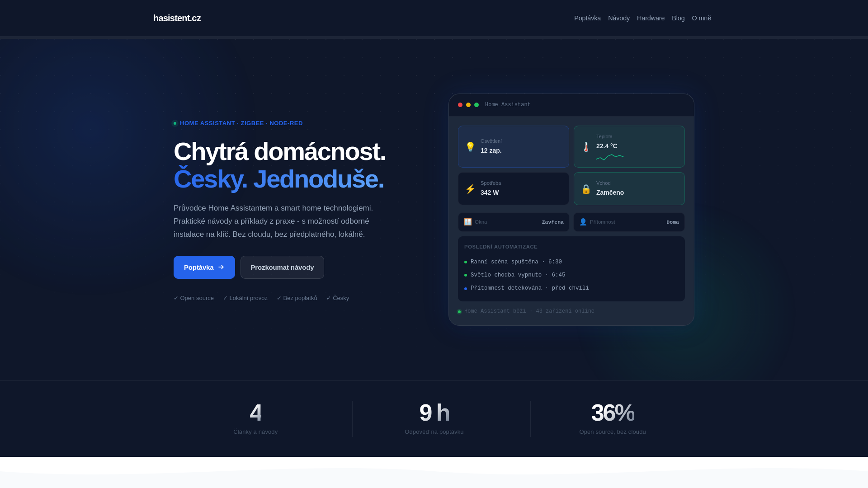Click the Bez poplatků checkmark item
868x488 pixels.
point(297,298)
